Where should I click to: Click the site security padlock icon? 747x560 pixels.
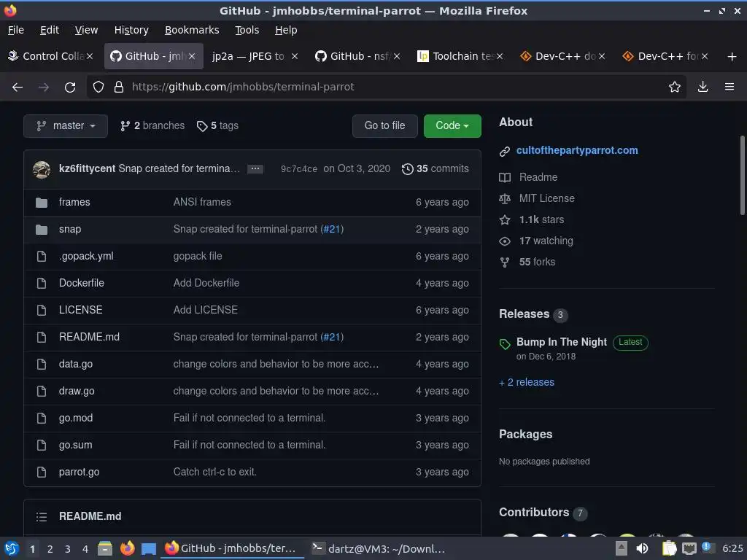(119, 87)
